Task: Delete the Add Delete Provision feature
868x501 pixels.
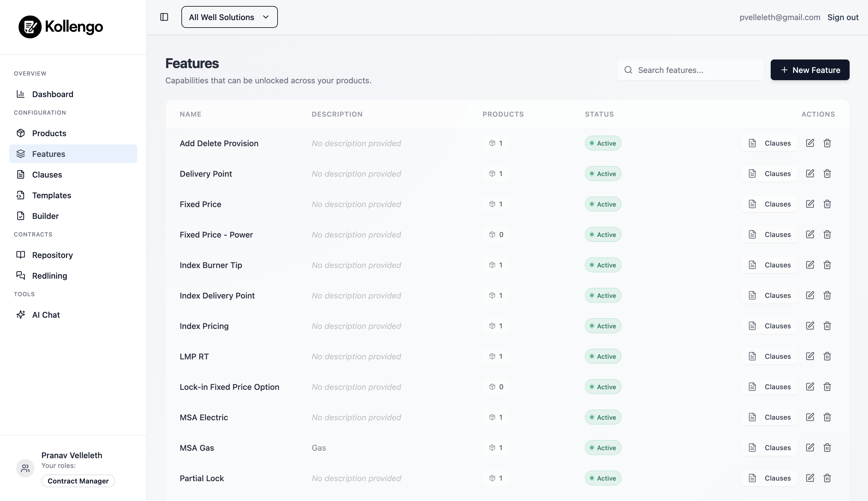Action: click(827, 143)
